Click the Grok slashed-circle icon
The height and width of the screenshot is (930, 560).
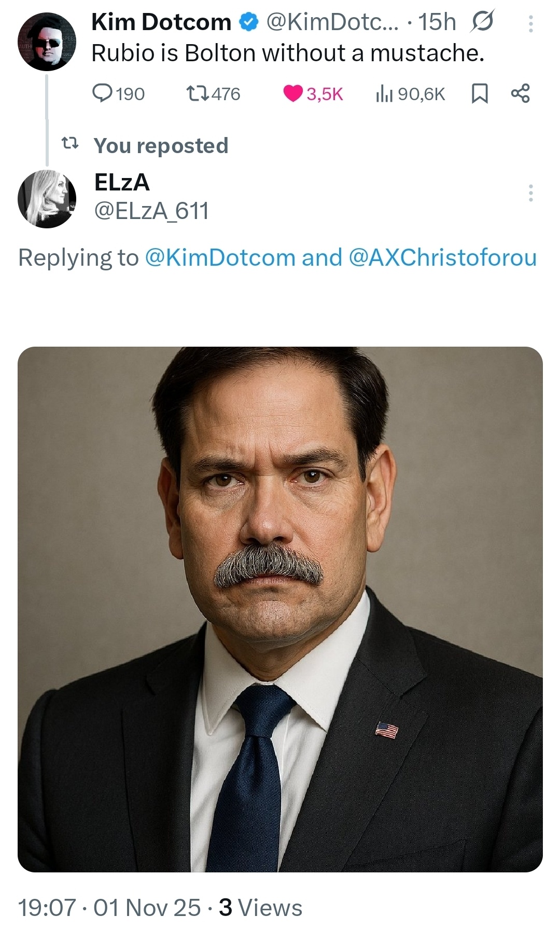pos(482,22)
